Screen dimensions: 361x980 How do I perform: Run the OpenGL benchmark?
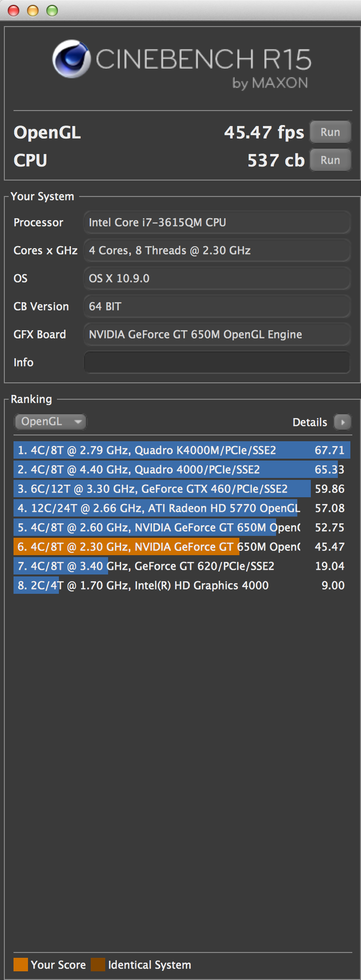[330, 132]
